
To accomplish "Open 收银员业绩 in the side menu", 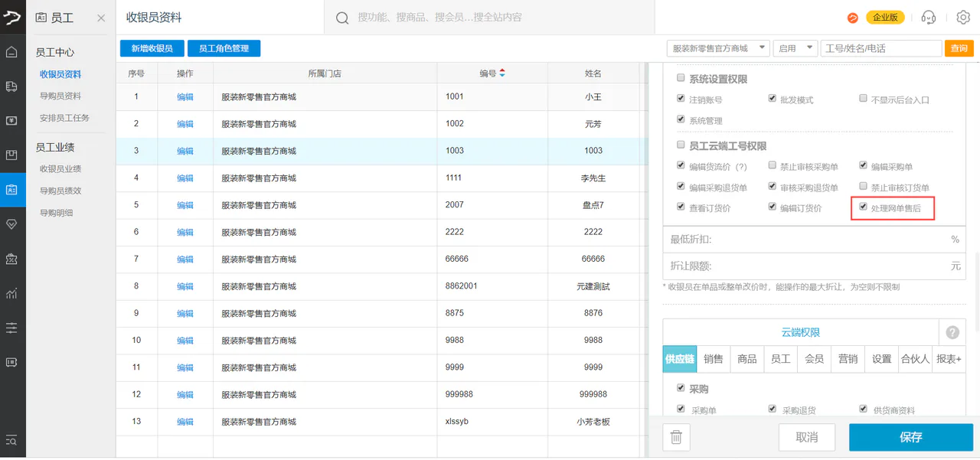I will [60, 169].
